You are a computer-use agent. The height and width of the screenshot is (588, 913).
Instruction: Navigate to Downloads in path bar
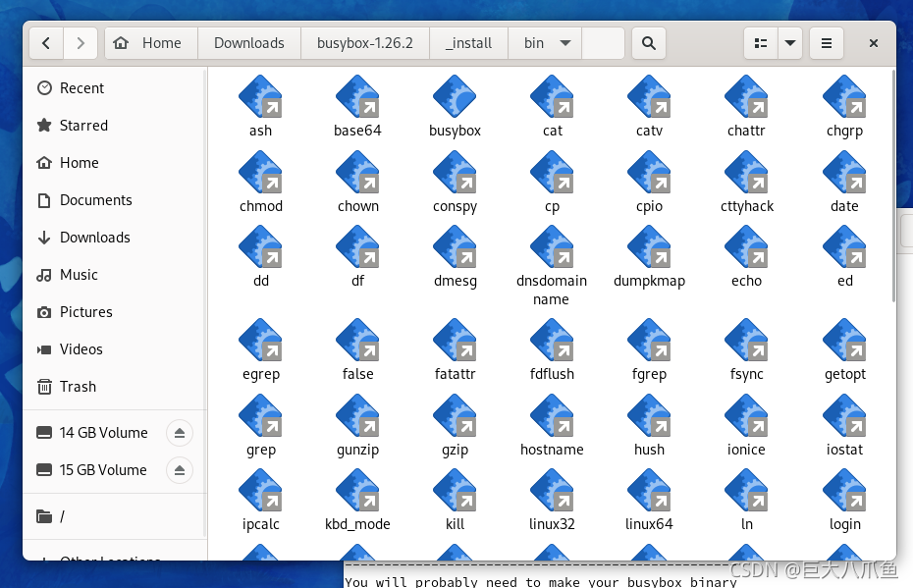[x=249, y=43]
